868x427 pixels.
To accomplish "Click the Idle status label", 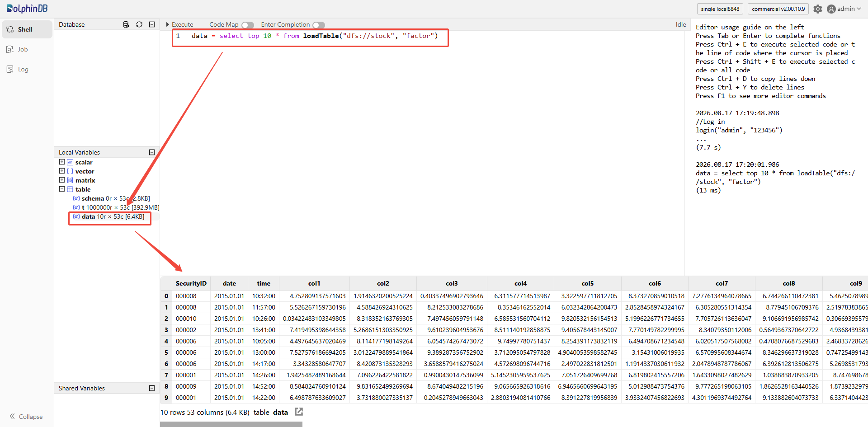I will pyautogui.click(x=681, y=24).
